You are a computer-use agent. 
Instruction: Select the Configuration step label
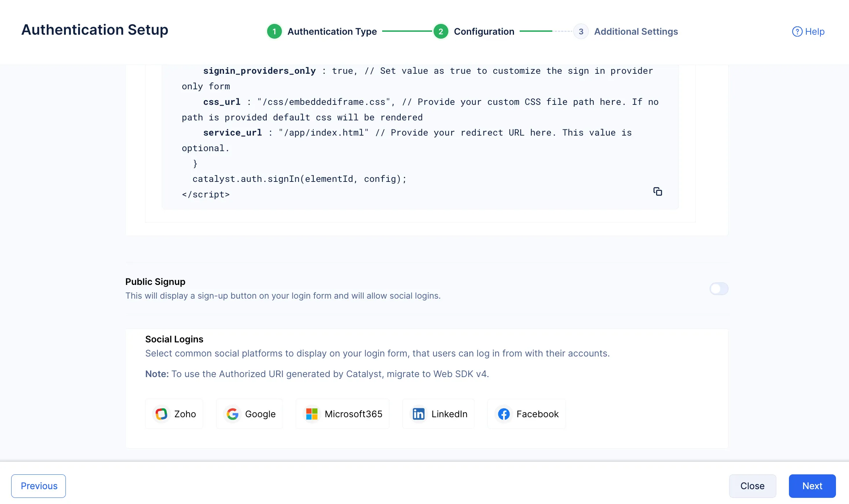pyautogui.click(x=484, y=32)
